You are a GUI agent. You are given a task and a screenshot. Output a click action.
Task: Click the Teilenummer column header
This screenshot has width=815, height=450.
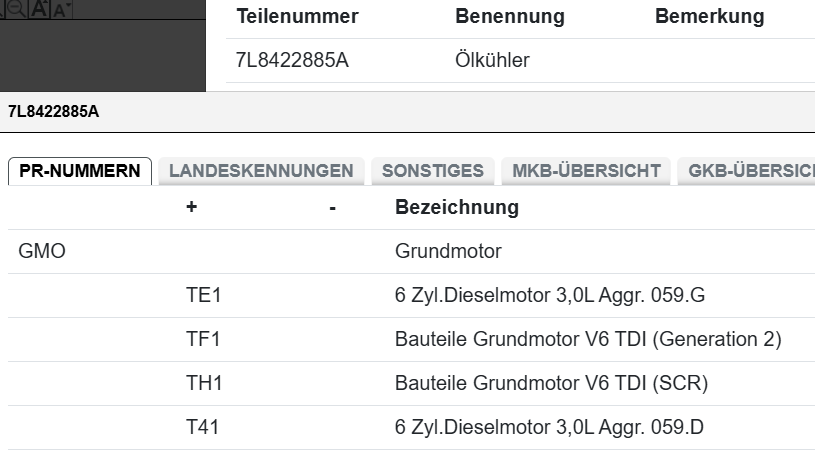(x=297, y=17)
